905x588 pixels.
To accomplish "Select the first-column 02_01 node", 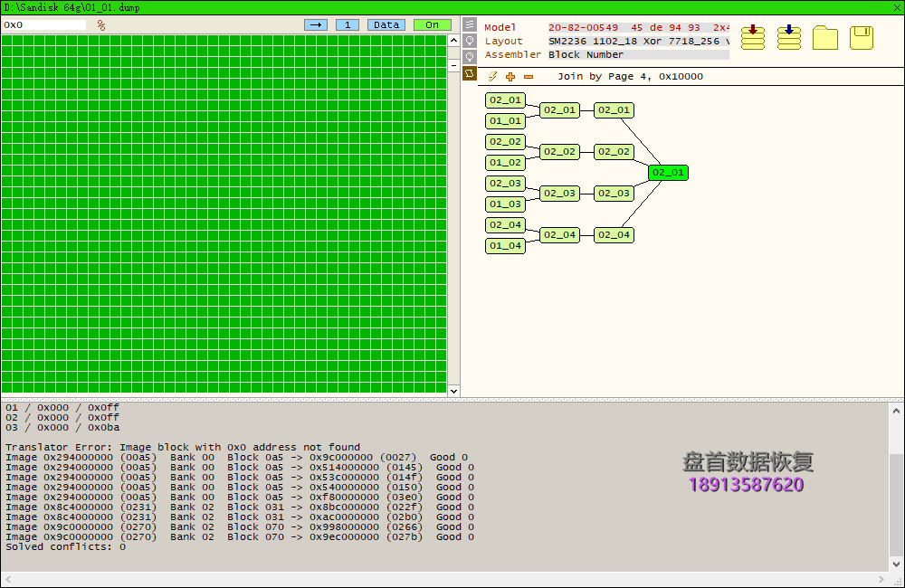I will tap(506, 100).
